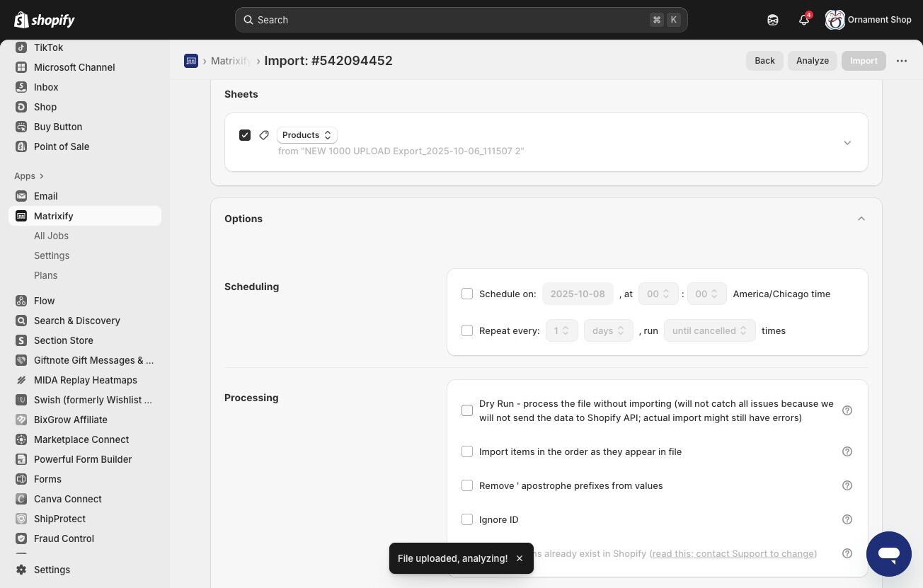Open the Products sheet type dropdown
This screenshot has height=588, width=923.
pos(307,135)
